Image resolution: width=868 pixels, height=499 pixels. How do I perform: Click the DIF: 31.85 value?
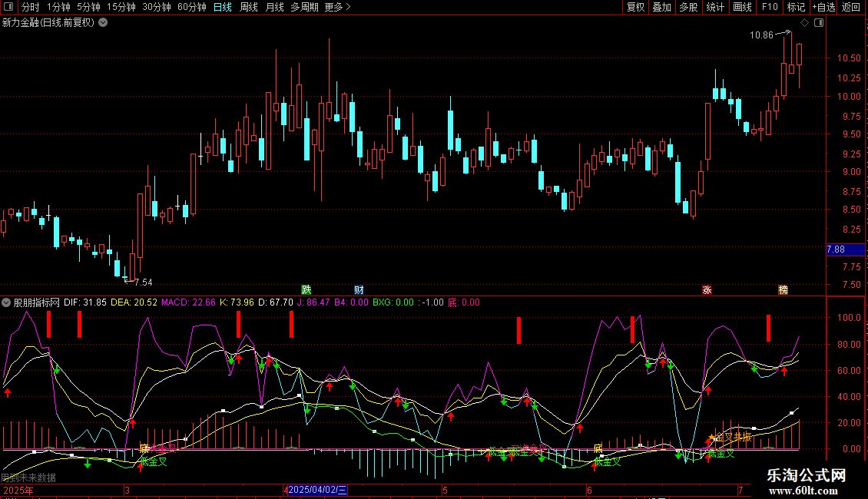(x=85, y=302)
